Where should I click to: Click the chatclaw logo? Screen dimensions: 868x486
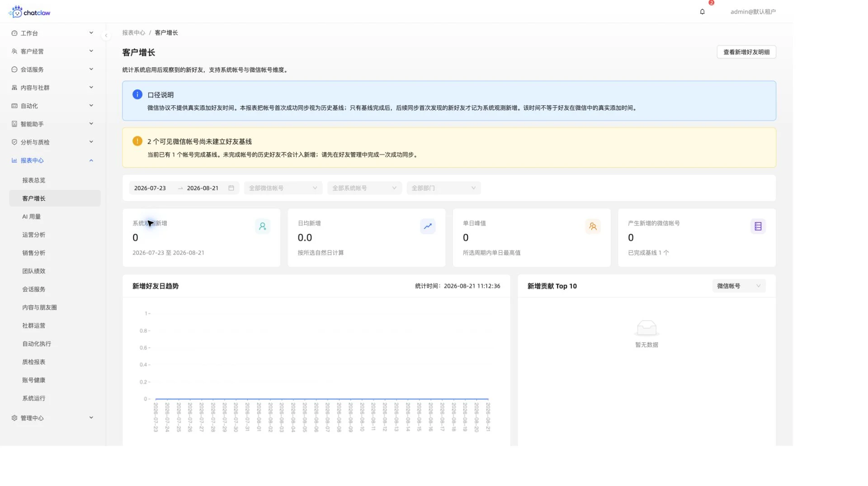(29, 12)
